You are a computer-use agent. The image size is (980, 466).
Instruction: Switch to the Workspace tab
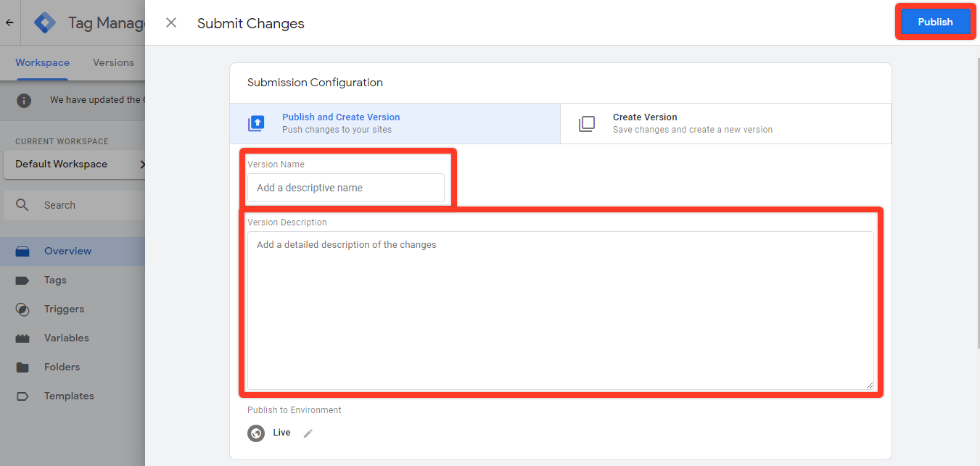(42, 62)
